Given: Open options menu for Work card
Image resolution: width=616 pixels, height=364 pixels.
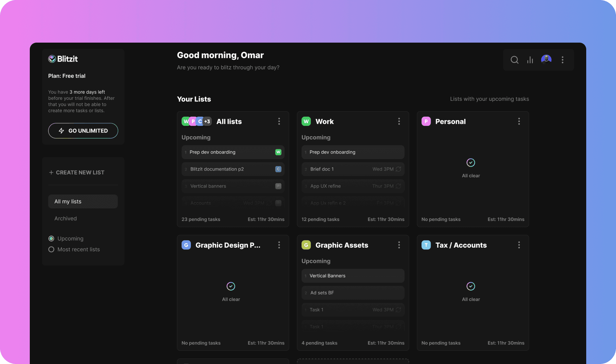Looking at the screenshot, I should (x=399, y=121).
